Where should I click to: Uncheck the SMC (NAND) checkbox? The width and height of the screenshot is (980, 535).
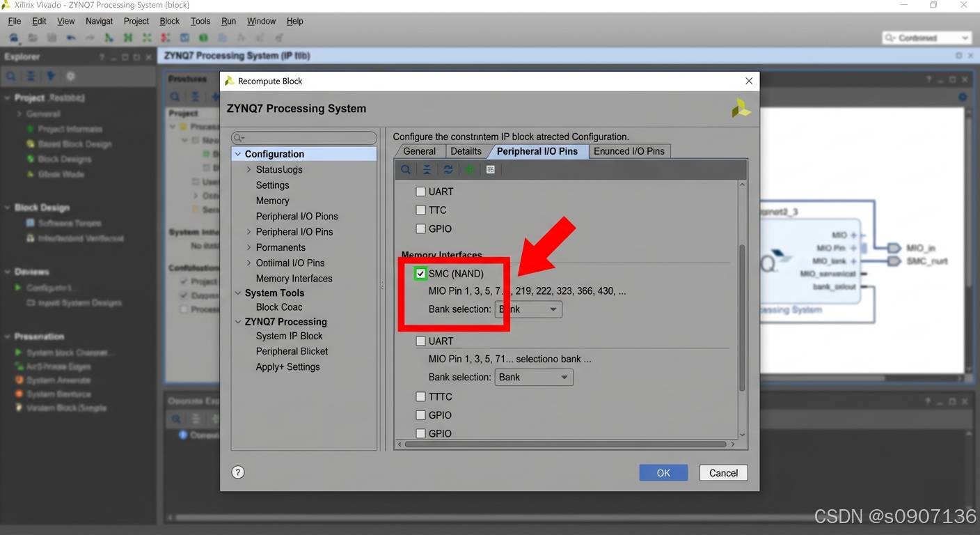tap(420, 274)
